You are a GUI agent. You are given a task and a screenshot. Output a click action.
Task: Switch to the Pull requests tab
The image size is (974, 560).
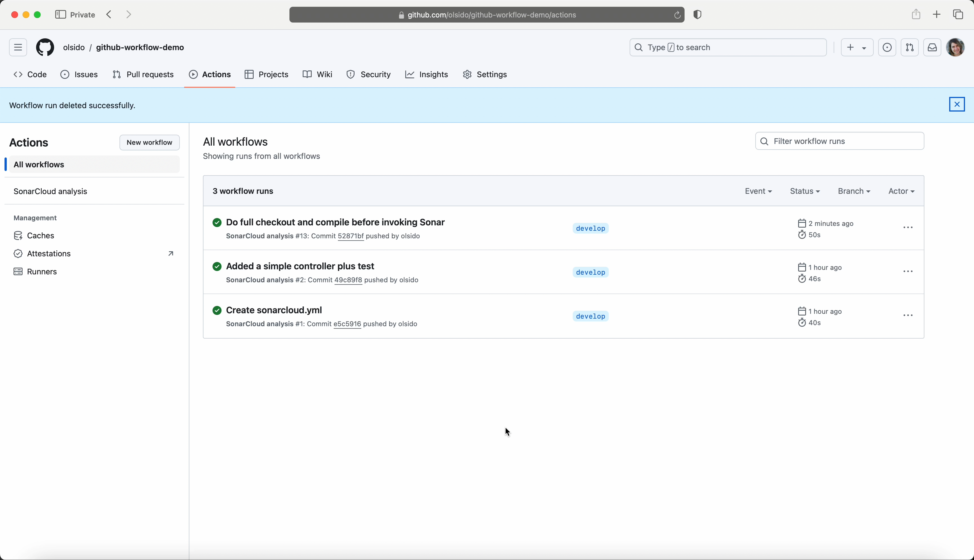(143, 75)
